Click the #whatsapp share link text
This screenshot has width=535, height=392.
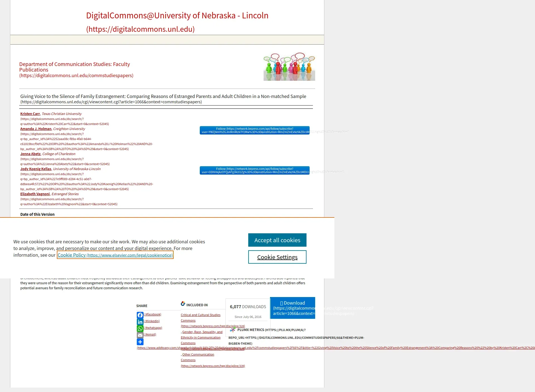(x=153, y=328)
